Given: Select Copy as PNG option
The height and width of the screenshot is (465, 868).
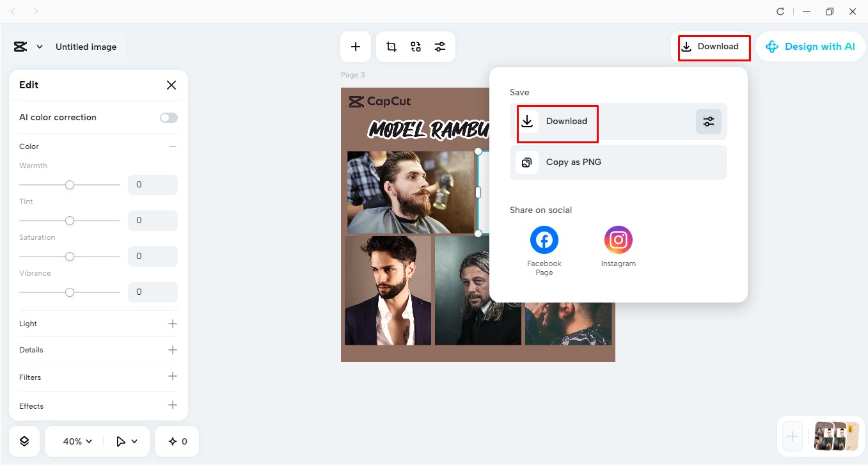Looking at the screenshot, I should pyautogui.click(x=619, y=162).
